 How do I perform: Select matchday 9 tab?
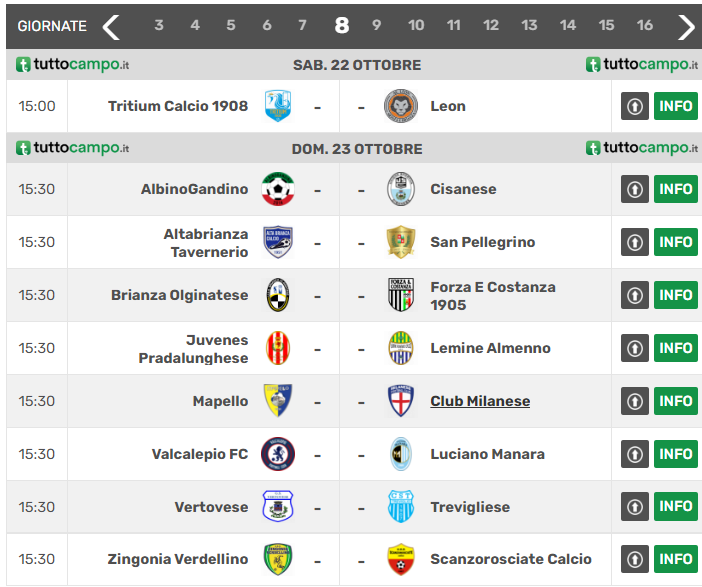tap(377, 26)
